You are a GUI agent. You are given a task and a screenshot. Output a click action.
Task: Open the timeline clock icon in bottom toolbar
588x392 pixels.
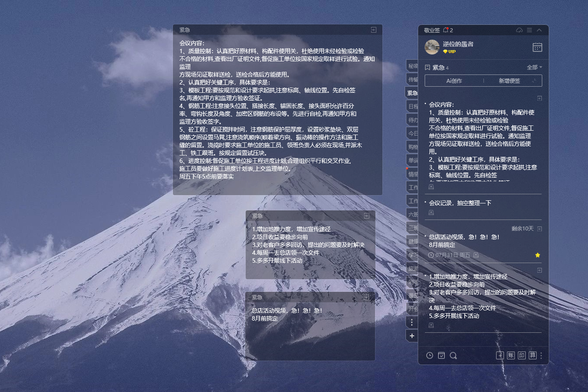(429, 355)
